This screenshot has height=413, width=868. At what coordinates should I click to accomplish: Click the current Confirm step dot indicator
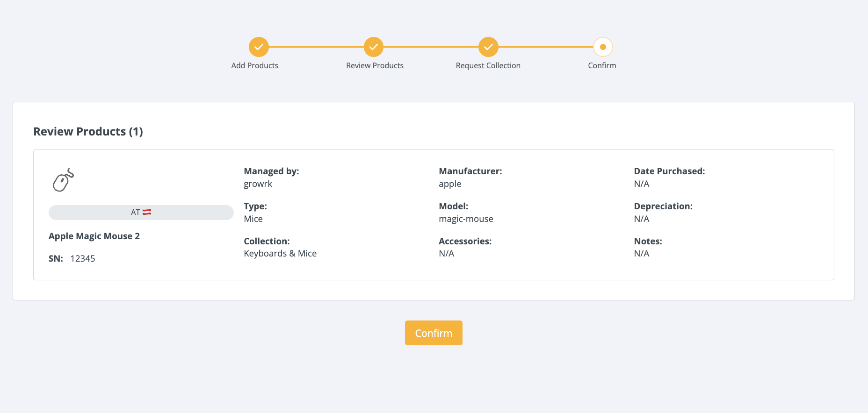pyautogui.click(x=603, y=47)
